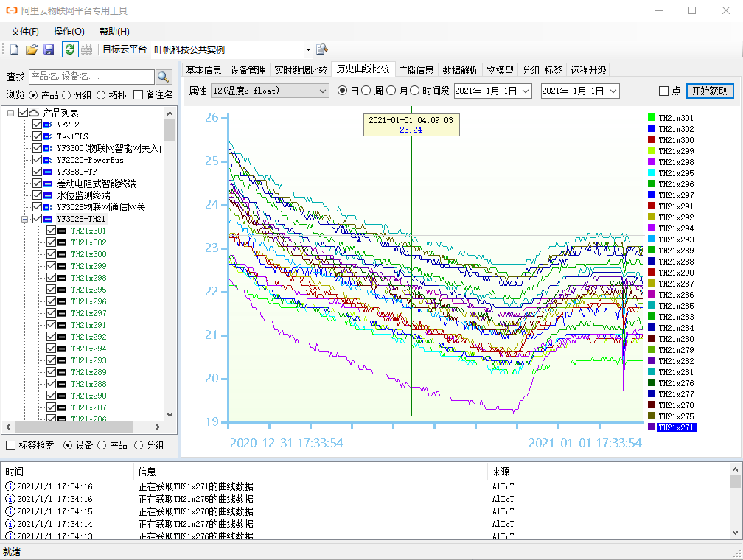Click the YF3028-TH21 product icon
This screenshot has width=743, height=560.
click(48, 219)
